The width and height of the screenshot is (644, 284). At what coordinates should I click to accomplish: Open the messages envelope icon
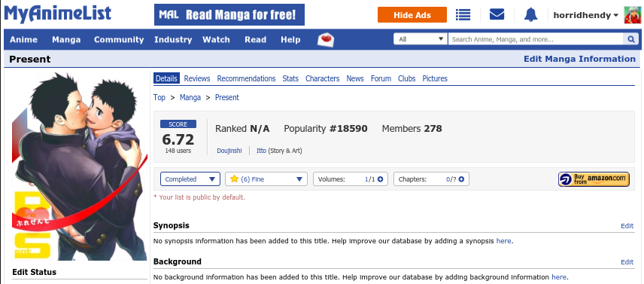tap(497, 15)
